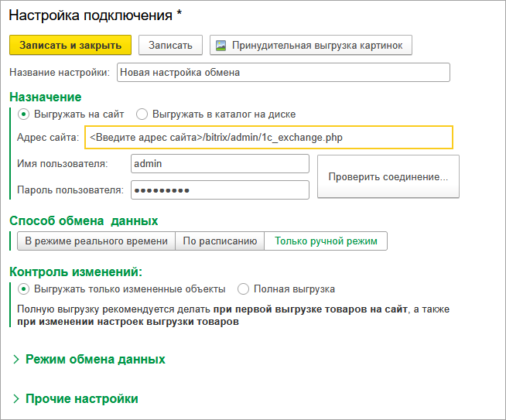Choose 'Выгружать в каталог на диске' radio button
This screenshot has width=506, height=420.
point(142,114)
